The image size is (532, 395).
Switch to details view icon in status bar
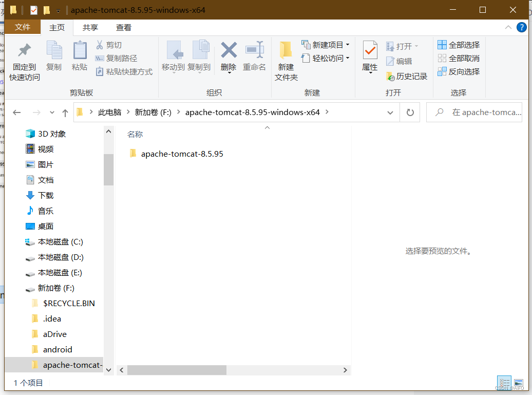(x=504, y=383)
